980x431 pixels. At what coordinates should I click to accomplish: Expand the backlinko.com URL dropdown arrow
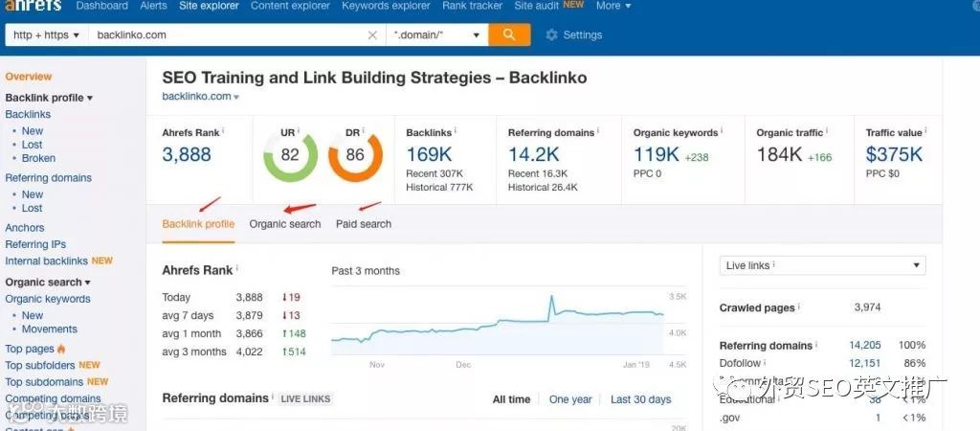click(x=236, y=97)
